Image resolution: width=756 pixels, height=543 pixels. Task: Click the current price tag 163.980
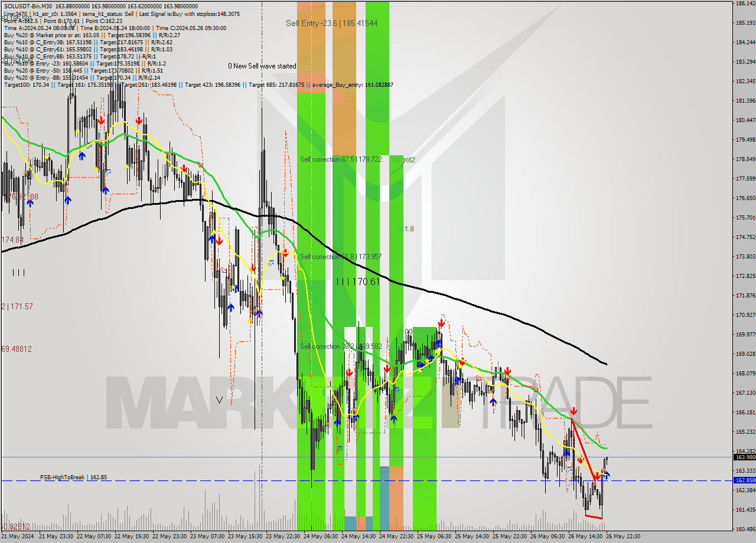744,457
